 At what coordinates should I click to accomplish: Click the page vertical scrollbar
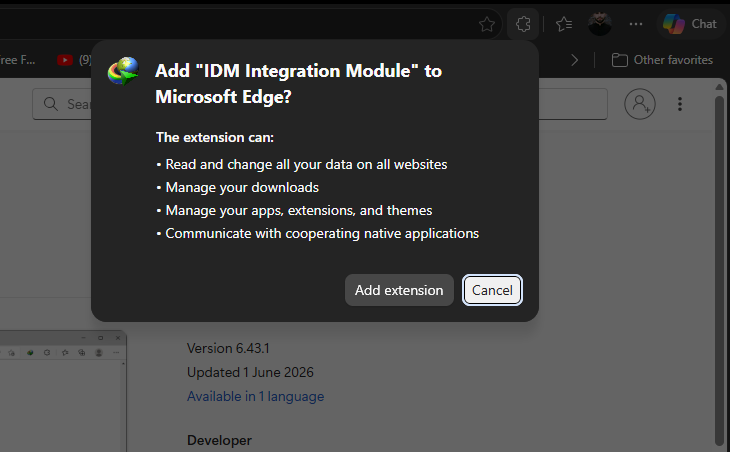[x=719, y=270]
